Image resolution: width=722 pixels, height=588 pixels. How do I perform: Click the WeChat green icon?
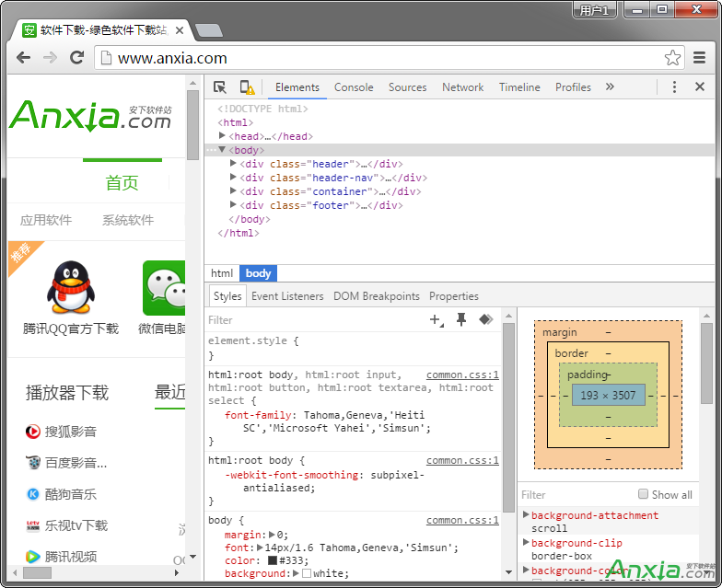[164, 288]
